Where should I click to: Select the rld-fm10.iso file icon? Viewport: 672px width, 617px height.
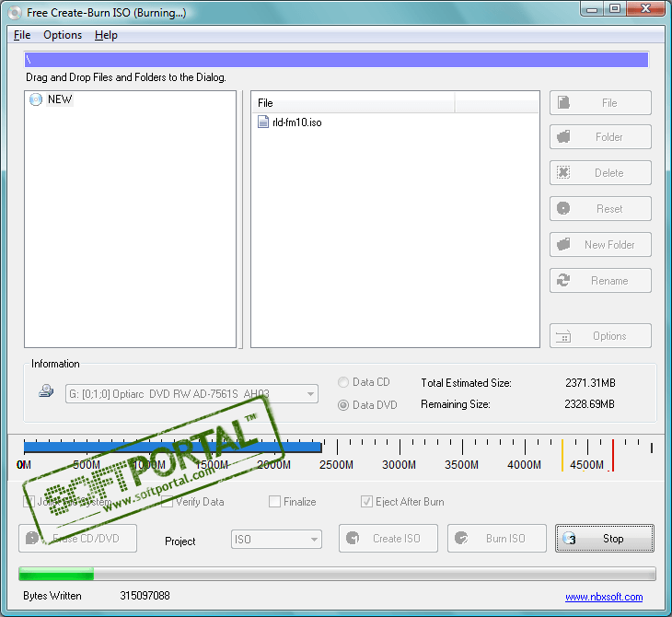coord(263,122)
